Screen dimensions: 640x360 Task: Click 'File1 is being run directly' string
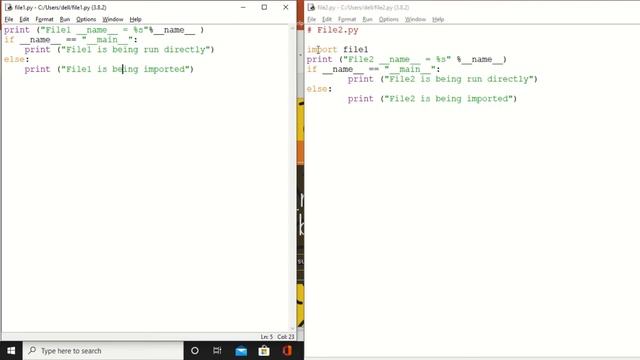point(136,49)
